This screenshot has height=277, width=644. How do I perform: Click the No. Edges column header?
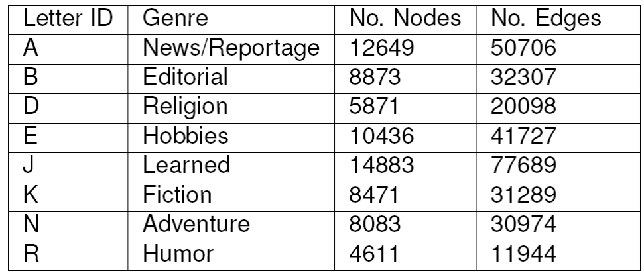point(545,18)
